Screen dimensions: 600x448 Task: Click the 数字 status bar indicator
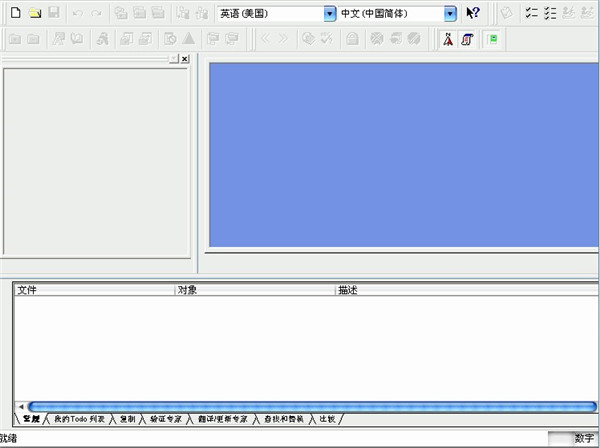(584, 438)
